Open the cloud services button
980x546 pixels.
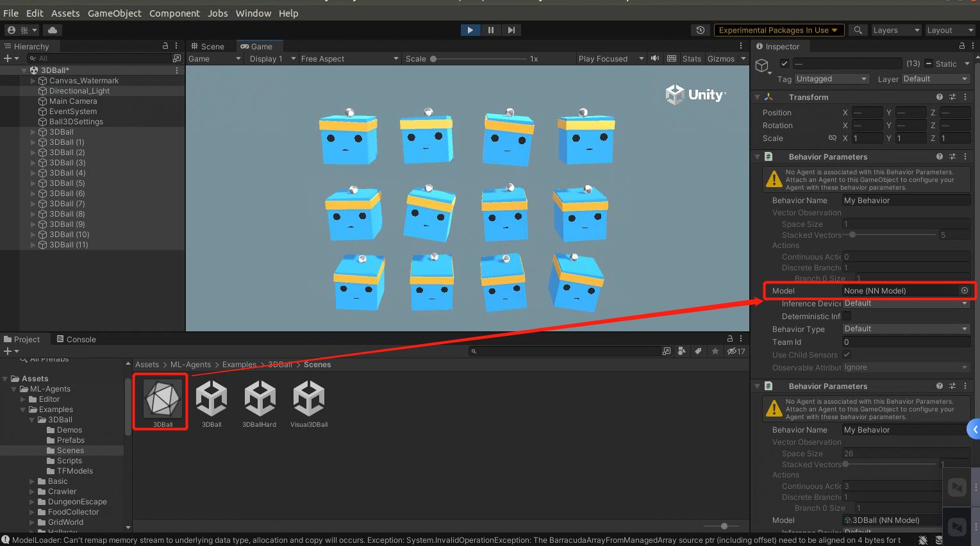click(53, 30)
